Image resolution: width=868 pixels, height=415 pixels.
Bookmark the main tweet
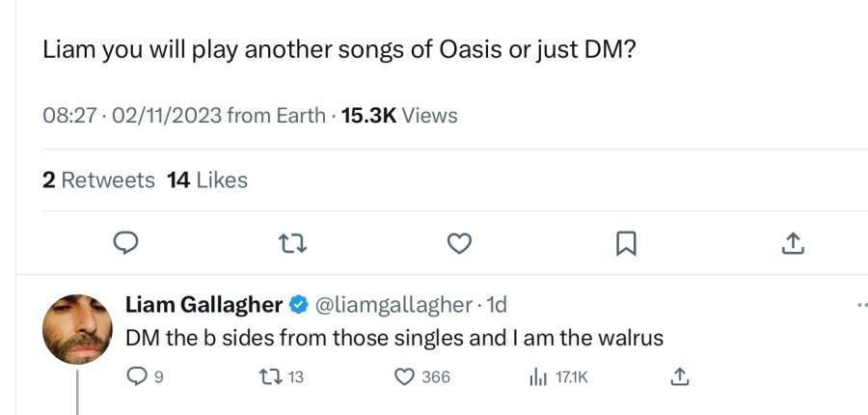tap(626, 244)
